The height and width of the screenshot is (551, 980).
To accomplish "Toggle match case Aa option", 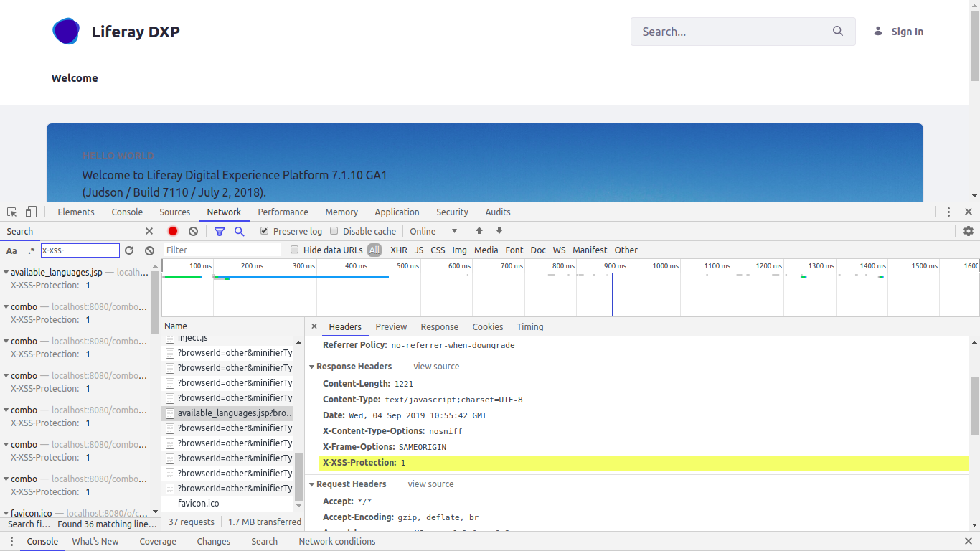I will (11, 250).
